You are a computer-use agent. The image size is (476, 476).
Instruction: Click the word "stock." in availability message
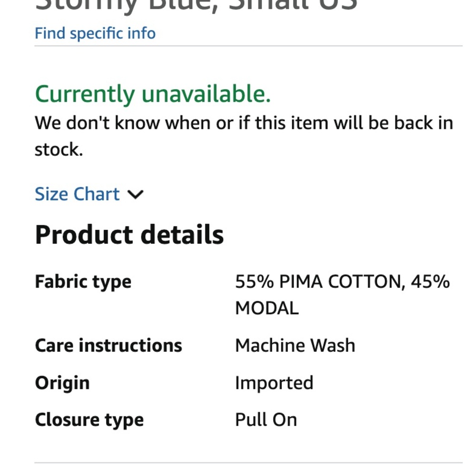click(x=59, y=149)
